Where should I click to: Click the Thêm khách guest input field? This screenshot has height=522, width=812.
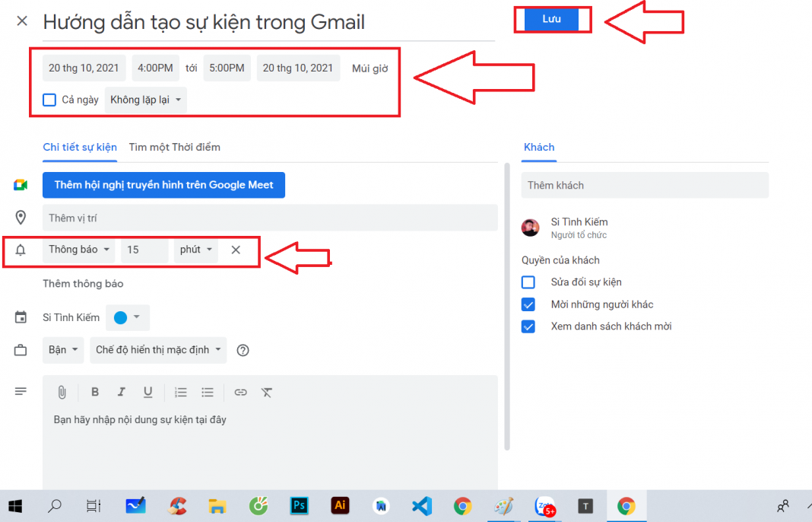[x=645, y=185]
